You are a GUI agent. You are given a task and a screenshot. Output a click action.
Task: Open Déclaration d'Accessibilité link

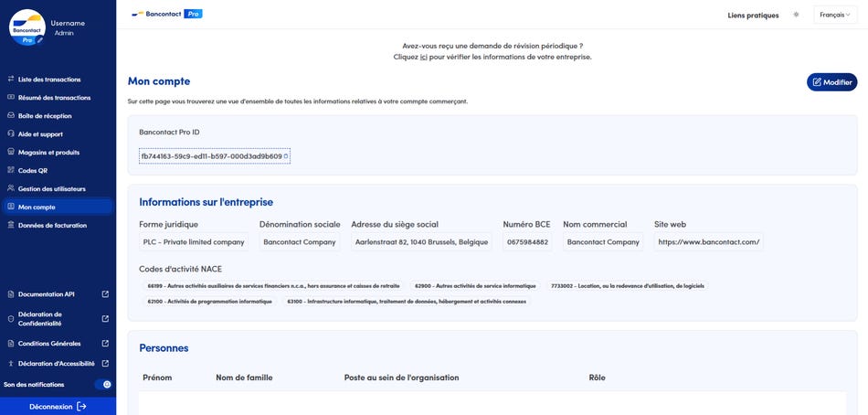(58, 364)
